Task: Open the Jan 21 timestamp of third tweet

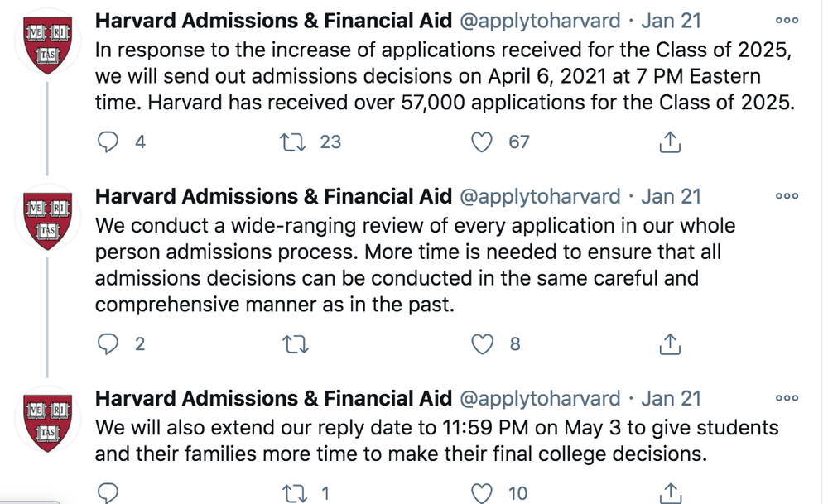Action: pos(671,399)
